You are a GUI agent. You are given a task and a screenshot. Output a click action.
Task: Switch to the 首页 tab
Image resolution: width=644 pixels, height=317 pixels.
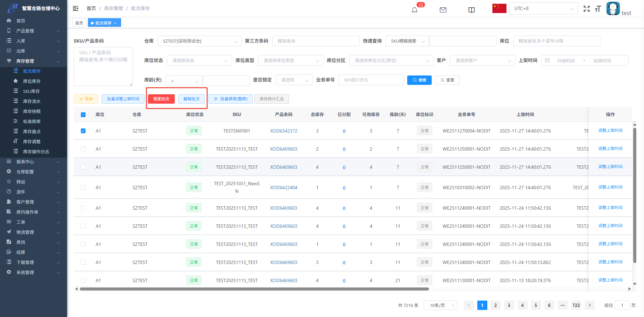click(79, 23)
